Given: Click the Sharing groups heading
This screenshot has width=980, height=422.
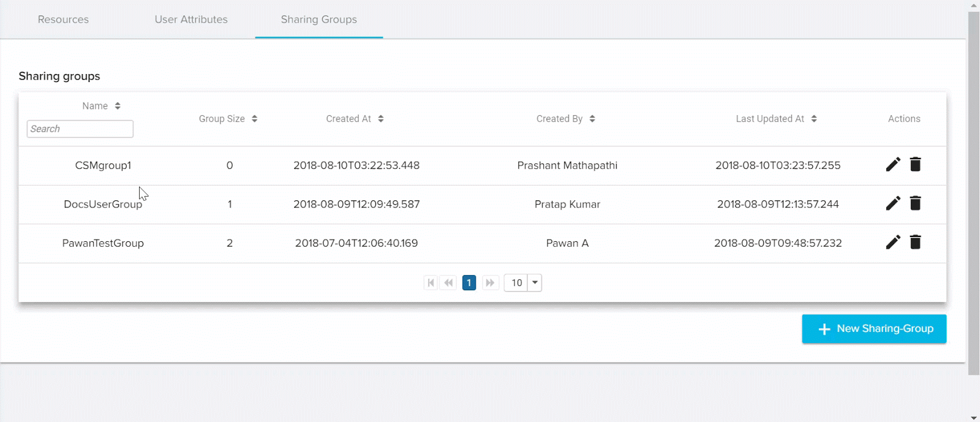Looking at the screenshot, I should (x=59, y=76).
